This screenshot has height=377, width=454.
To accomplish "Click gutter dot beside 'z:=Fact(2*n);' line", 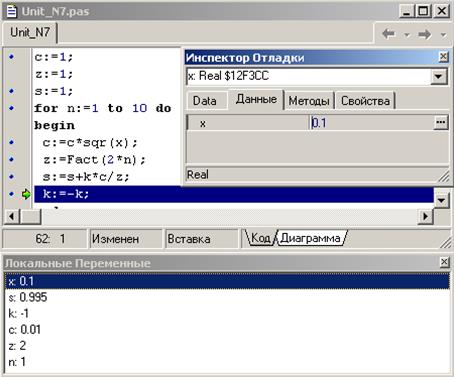I will pyautogui.click(x=12, y=159).
